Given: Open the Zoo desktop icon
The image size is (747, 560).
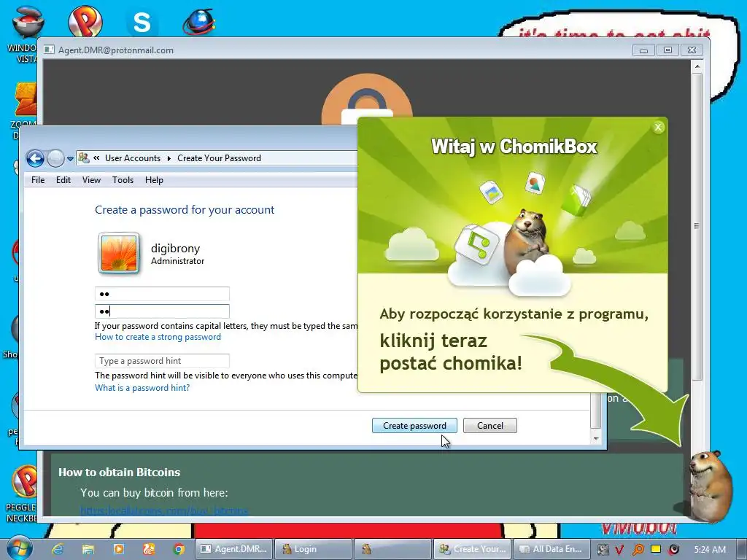Looking at the screenshot, I should pos(25,111).
